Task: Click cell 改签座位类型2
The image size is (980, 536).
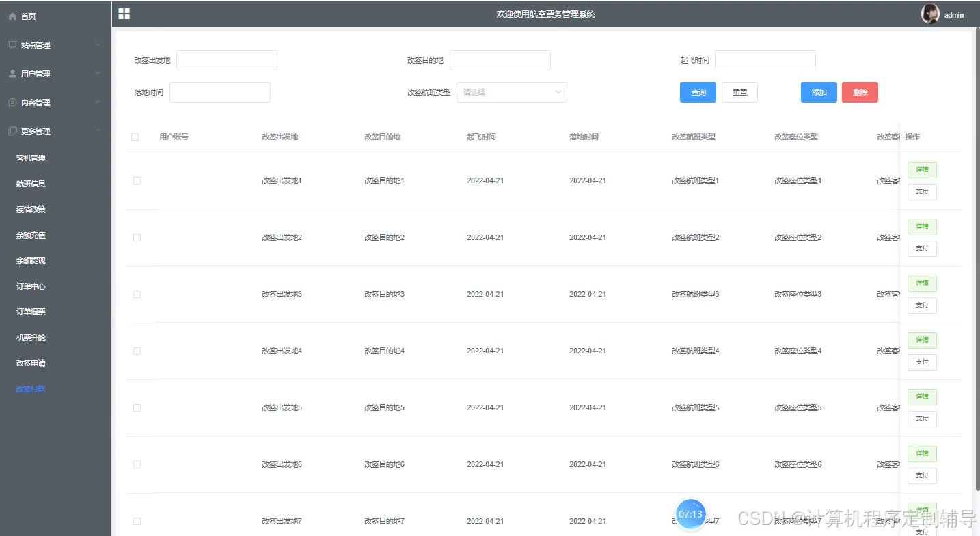Action: coord(798,237)
